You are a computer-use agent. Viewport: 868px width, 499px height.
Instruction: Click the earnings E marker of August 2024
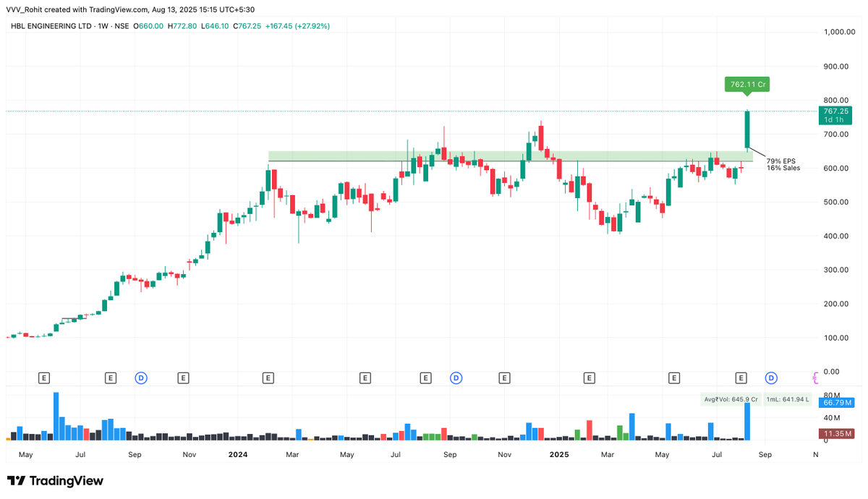pyautogui.click(x=426, y=378)
